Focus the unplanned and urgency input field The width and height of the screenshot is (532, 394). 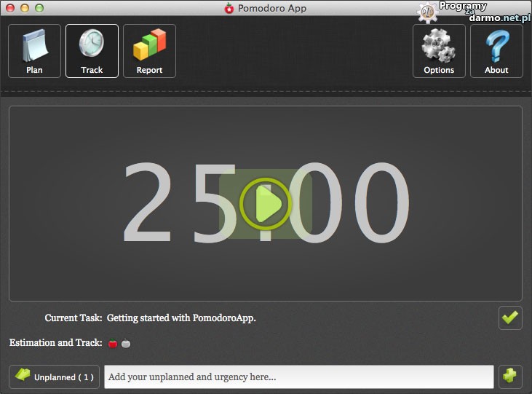click(298, 377)
